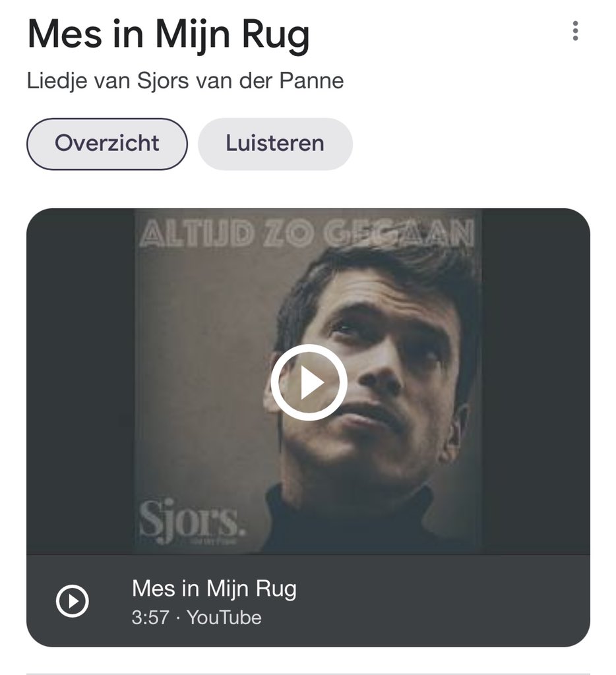Tap "ALTIJD ZO GEGAAN" text on the album cover
616x675 pixels.
[x=307, y=233]
